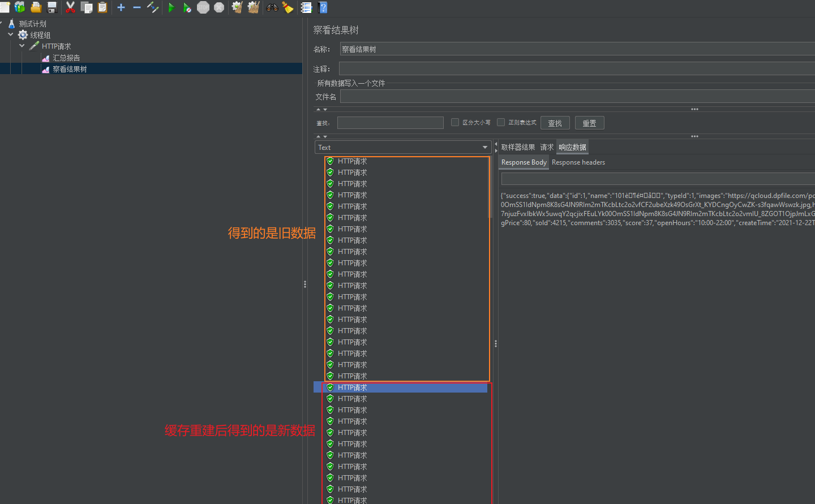Click the 察看结果树 listener icon in tree
The image size is (815, 504).
coord(46,70)
